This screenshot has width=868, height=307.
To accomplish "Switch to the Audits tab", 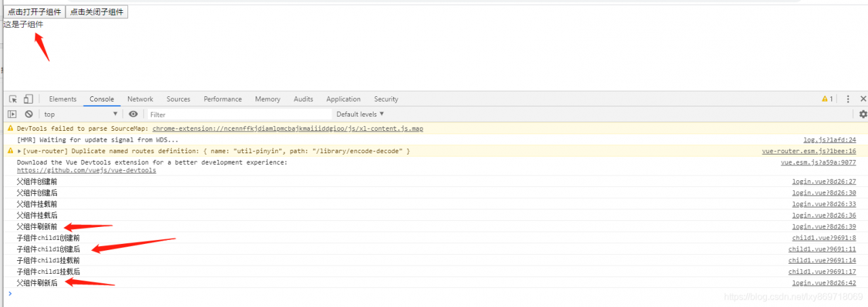I will point(303,99).
